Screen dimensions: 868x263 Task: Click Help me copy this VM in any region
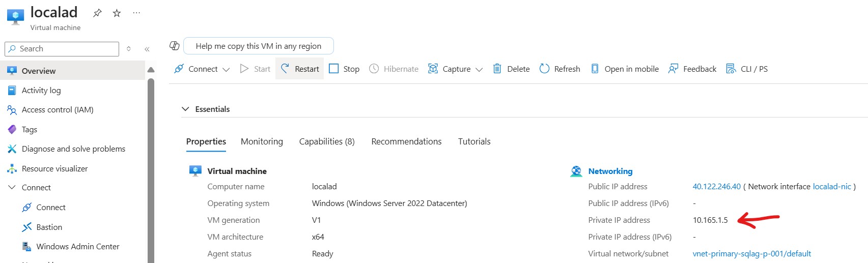(259, 46)
